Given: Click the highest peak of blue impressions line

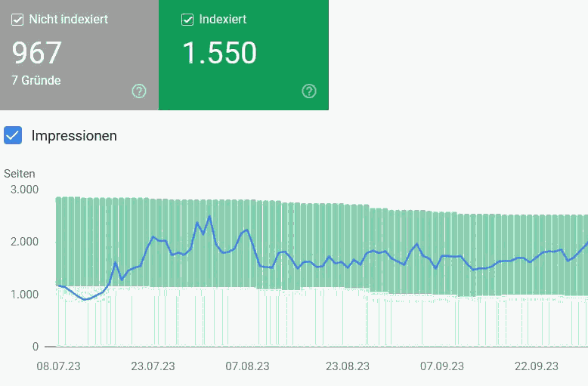Looking at the screenshot, I should coord(209,217).
